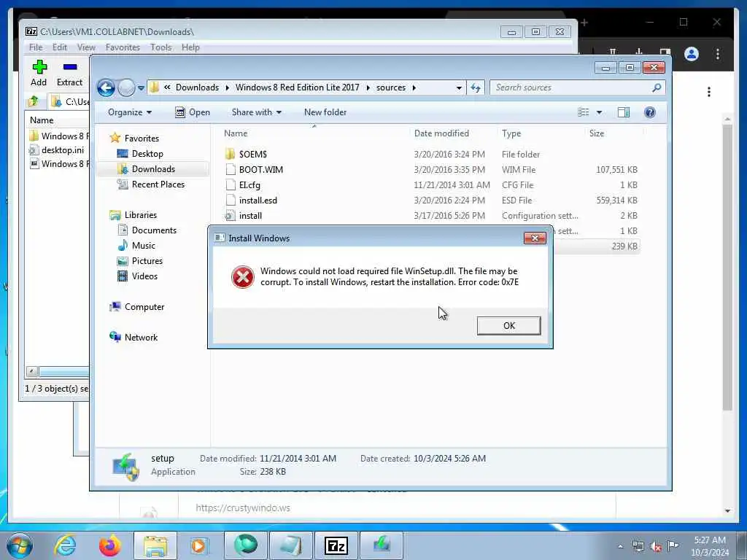This screenshot has height=560, width=747.
Task: Expand the address bar path dropdown
Action: click(x=459, y=88)
